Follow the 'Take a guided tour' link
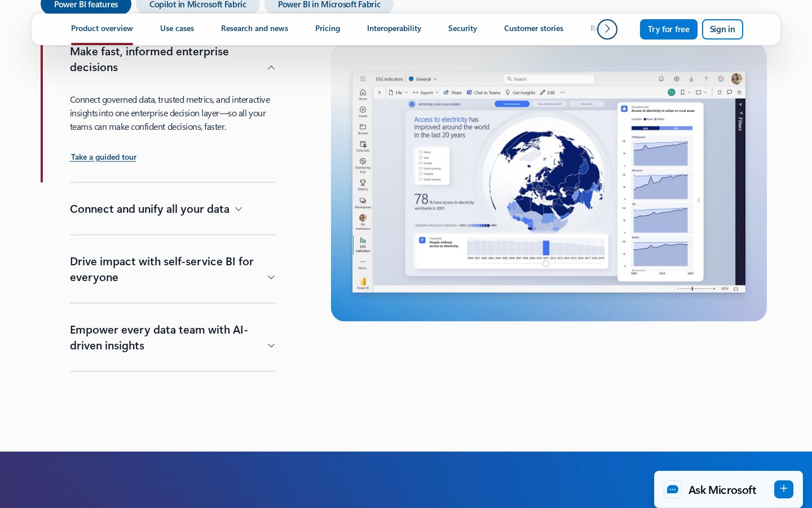This screenshot has width=812, height=508. 103,157
